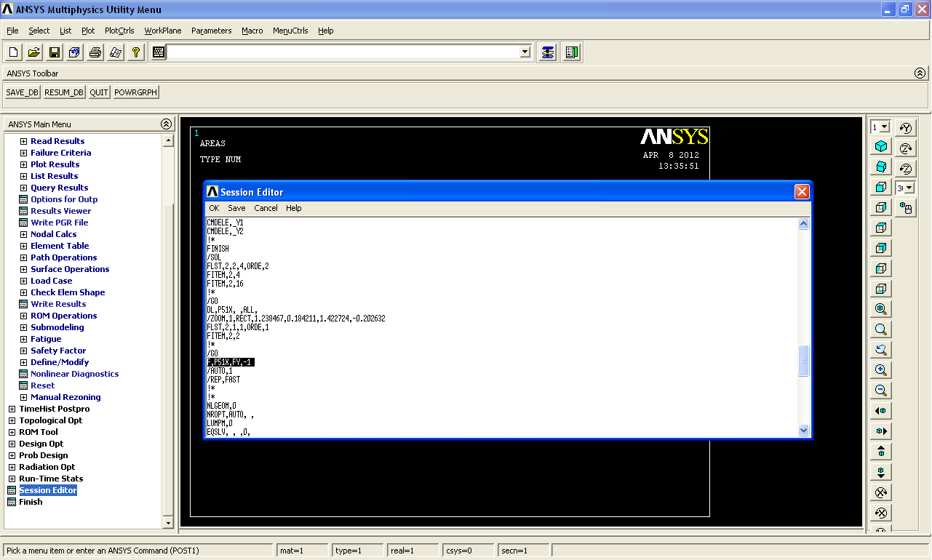Click the RESUM_DB button
The width and height of the screenshot is (932, 560).
point(64,92)
